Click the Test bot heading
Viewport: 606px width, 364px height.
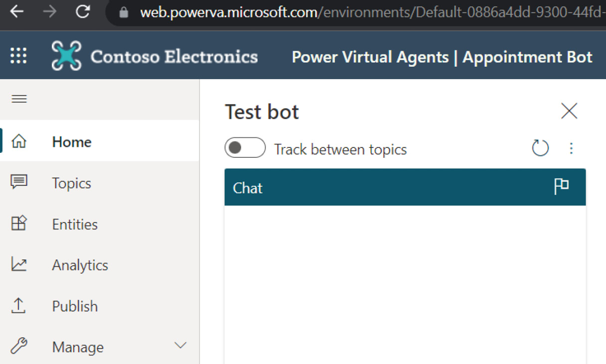click(x=262, y=112)
